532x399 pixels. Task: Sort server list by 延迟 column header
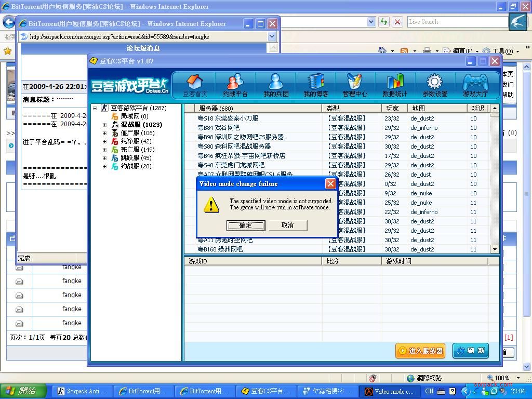tap(478, 108)
